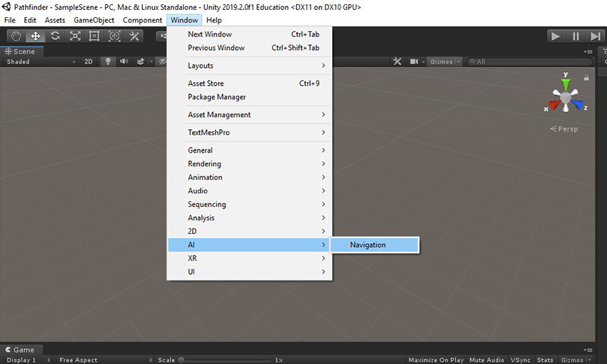Open the File menu
Viewport: 607px width, 364px height.
tap(10, 20)
